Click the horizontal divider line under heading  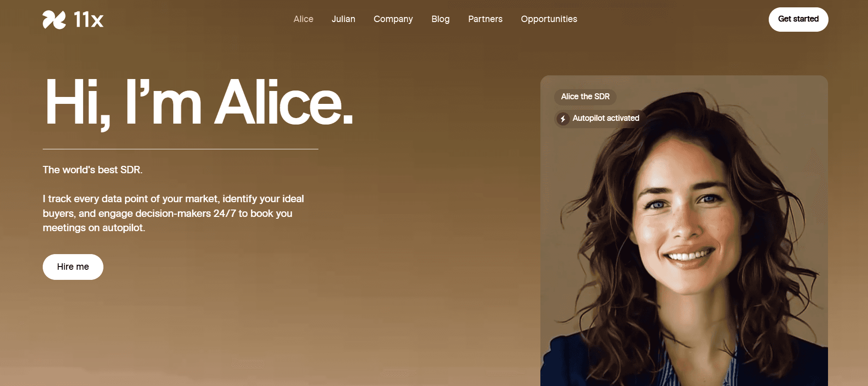pyautogui.click(x=181, y=149)
